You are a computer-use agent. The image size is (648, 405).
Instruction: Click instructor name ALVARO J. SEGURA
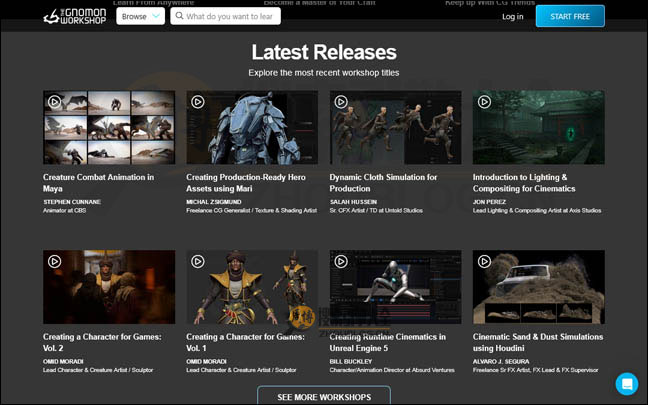501,361
